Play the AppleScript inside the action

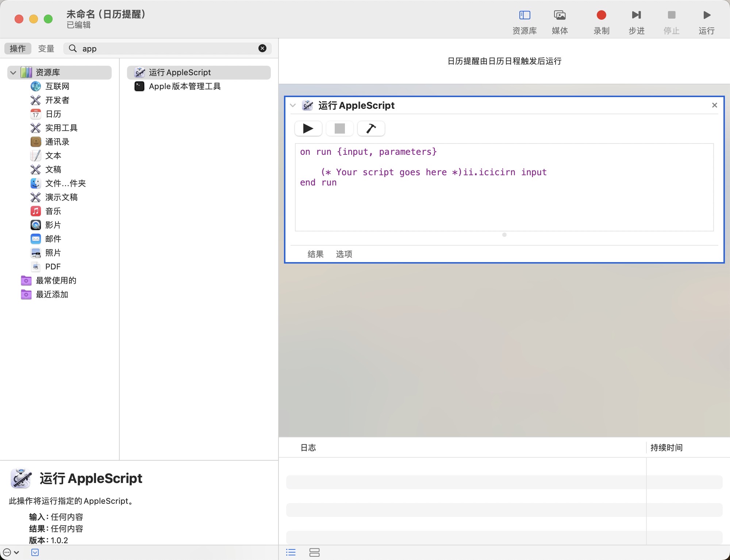tap(308, 129)
